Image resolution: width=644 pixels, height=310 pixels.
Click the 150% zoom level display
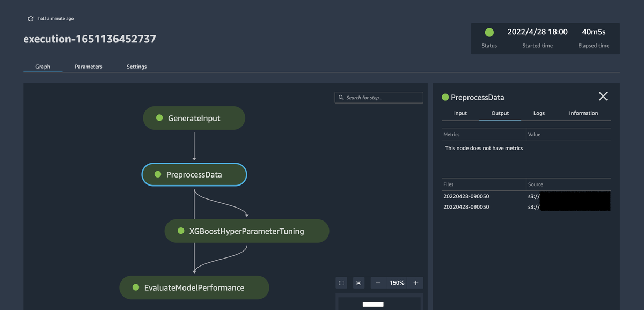397,283
